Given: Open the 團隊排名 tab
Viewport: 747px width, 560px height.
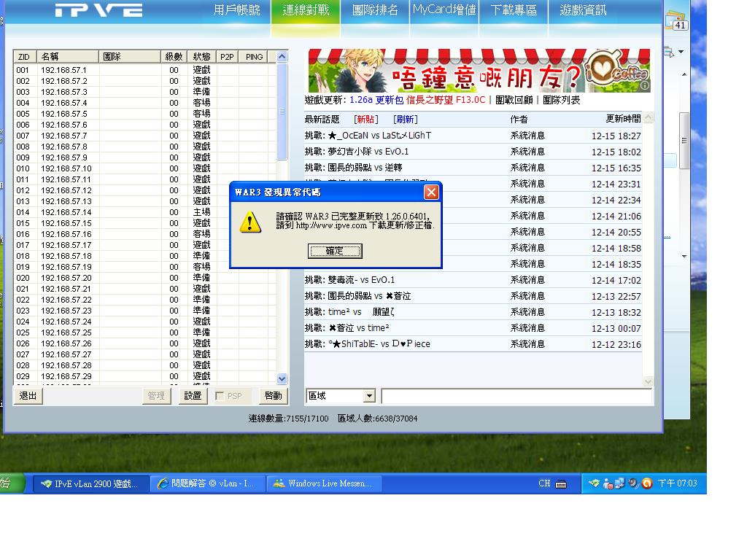Looking at the screenshot, I should [375, 10].
